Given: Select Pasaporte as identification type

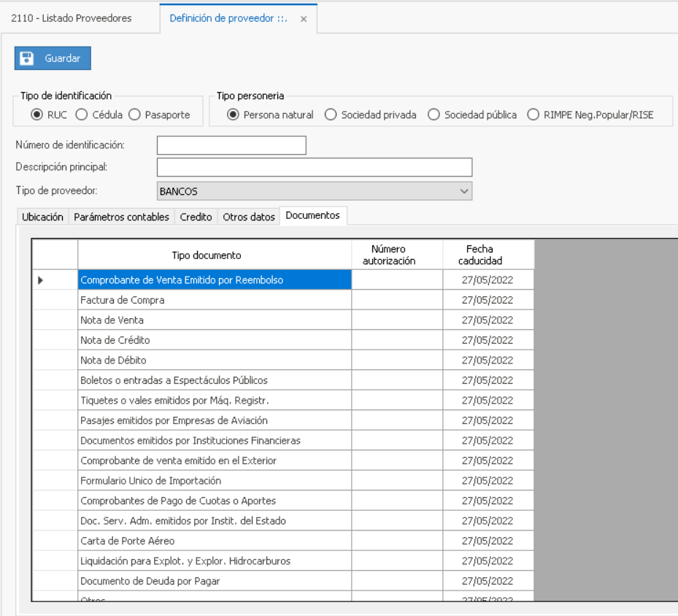Looking at the screenshot, I should [x=134, y=115].
